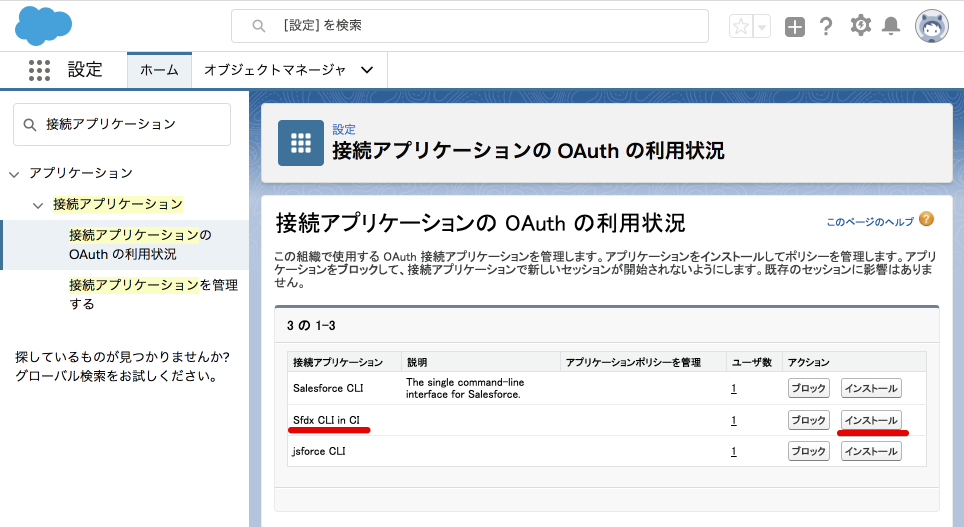Open 接続アプリケーションを管理する in sidebar

(153, 294)
